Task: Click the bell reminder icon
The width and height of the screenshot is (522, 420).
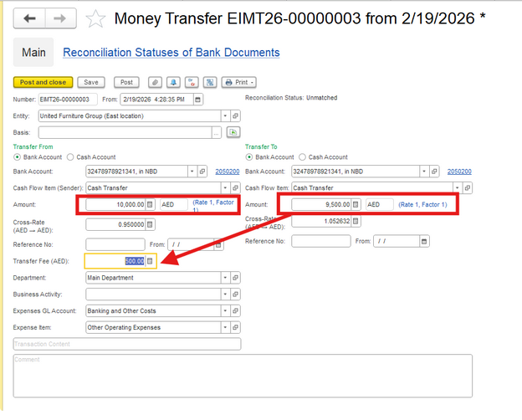Action: click(173, 82)
